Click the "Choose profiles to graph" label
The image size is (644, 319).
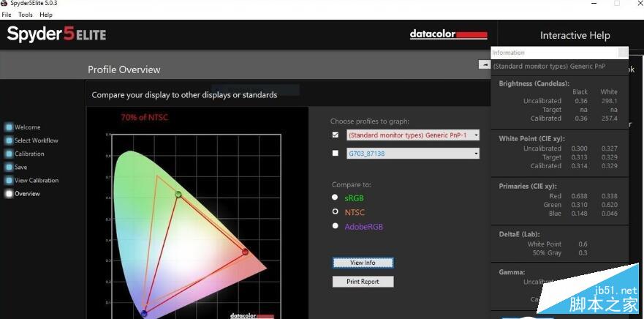pyautogui.click(x=370, y=121)
